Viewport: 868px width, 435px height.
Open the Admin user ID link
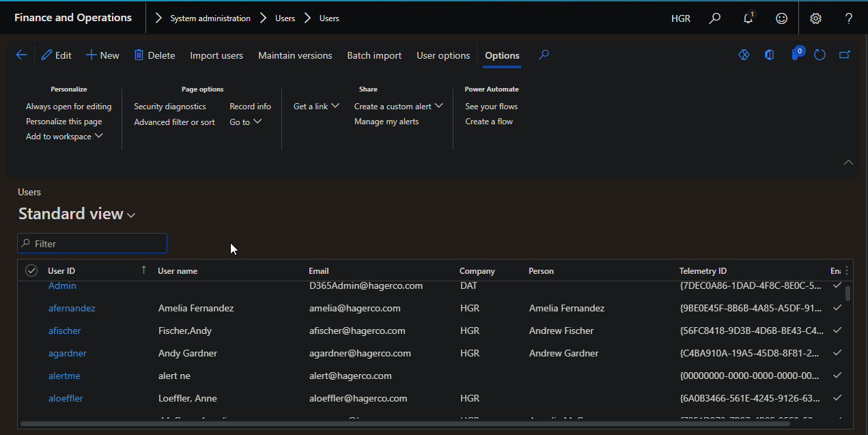click(62, 285)
